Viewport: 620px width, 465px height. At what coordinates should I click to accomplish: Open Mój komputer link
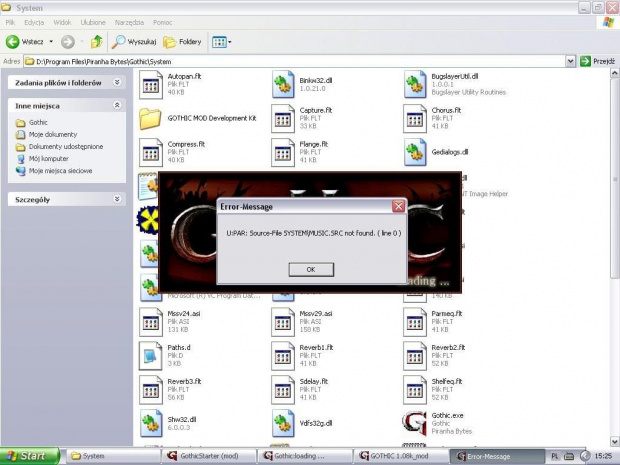48,159
